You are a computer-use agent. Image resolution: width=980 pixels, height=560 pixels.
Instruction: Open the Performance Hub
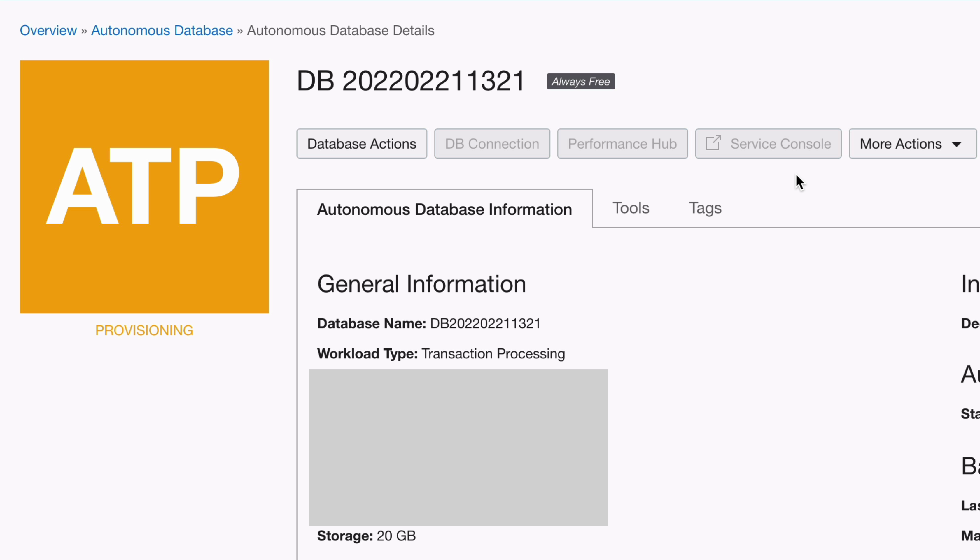point(622,144)
